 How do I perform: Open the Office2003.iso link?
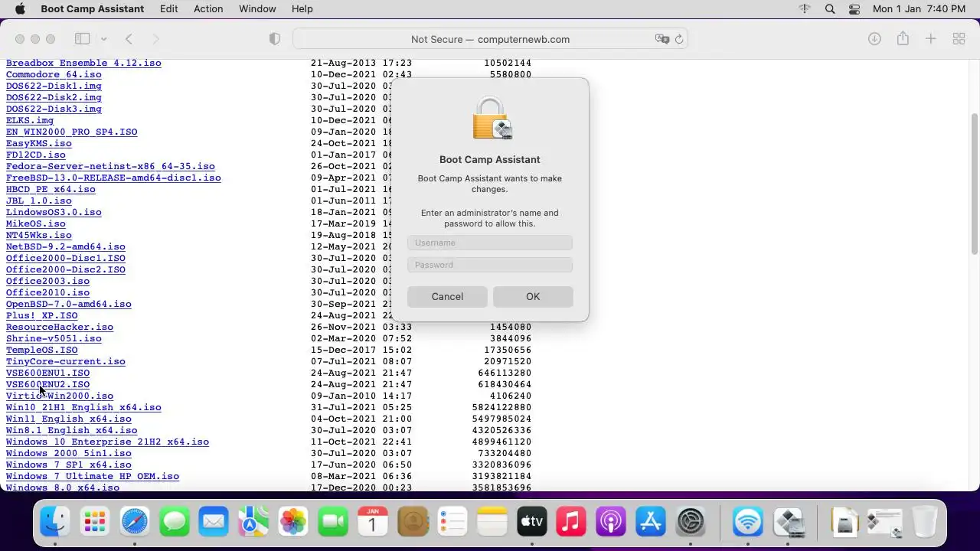coord(47,281)
